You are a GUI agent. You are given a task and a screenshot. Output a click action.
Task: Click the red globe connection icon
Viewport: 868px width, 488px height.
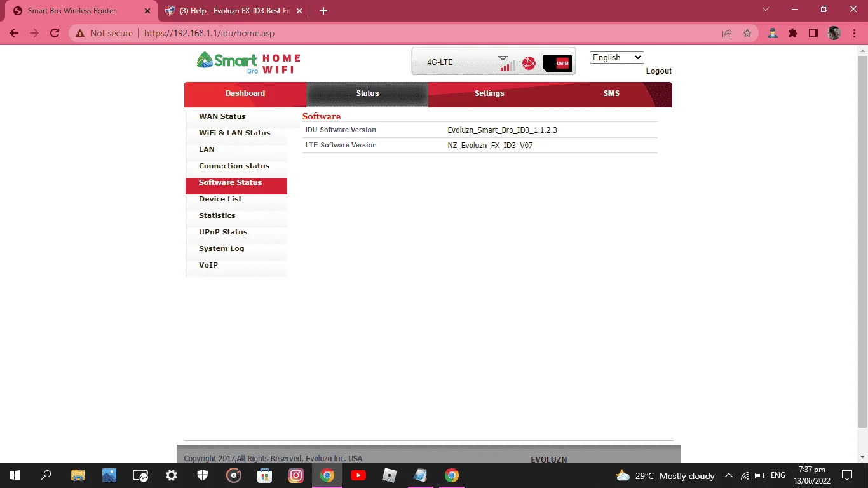pos(529,63)
